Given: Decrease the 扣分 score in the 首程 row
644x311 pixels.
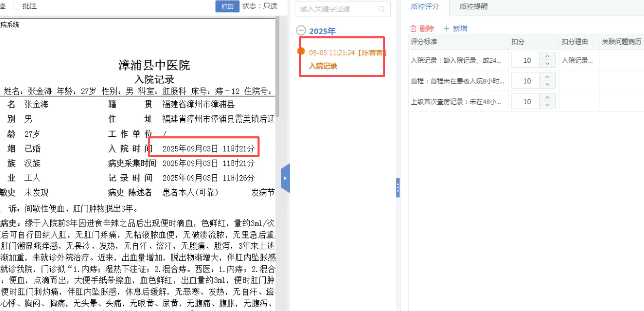Looking at the screenshot, I should (x=548, y=84).
